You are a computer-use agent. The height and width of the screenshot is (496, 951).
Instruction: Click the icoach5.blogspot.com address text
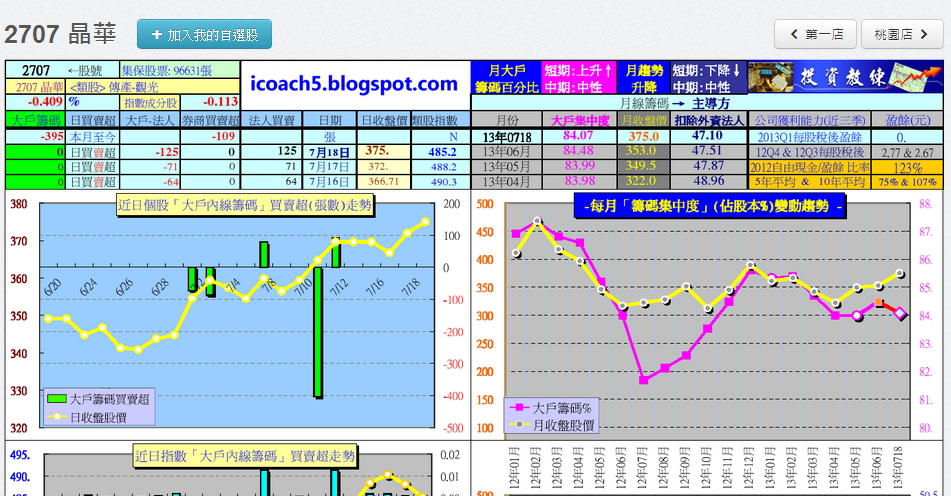click(354, 83)
